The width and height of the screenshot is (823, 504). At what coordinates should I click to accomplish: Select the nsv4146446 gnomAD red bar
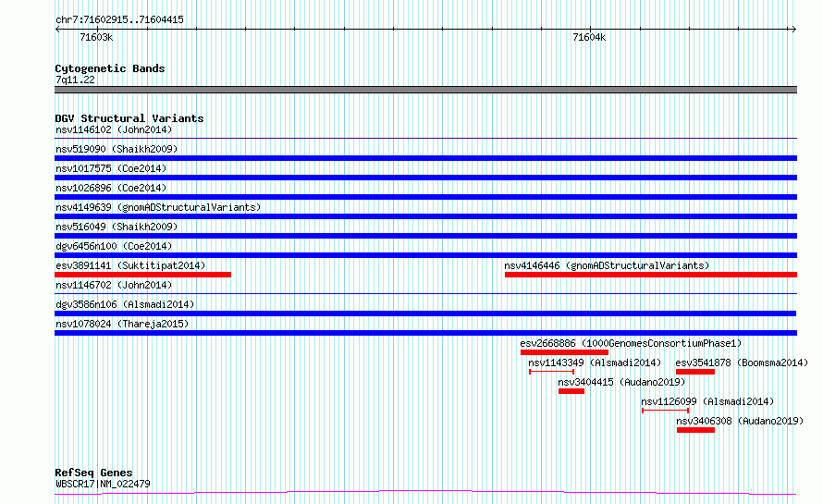pos(651,275)
